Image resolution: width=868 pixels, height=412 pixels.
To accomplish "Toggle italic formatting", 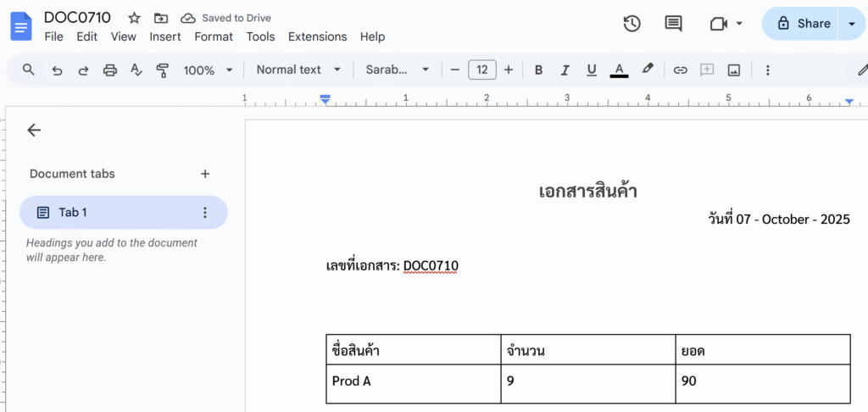I will [565, 70].
